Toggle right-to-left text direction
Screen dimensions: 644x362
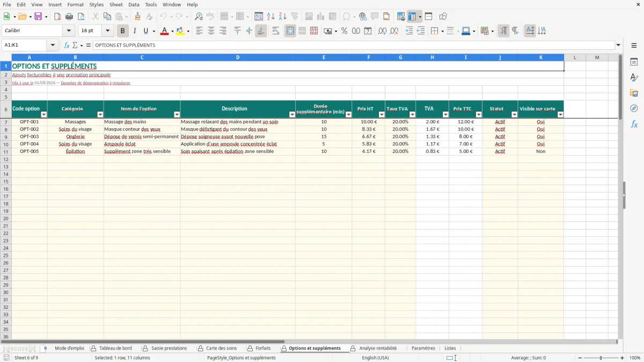[x=515, y=31]
